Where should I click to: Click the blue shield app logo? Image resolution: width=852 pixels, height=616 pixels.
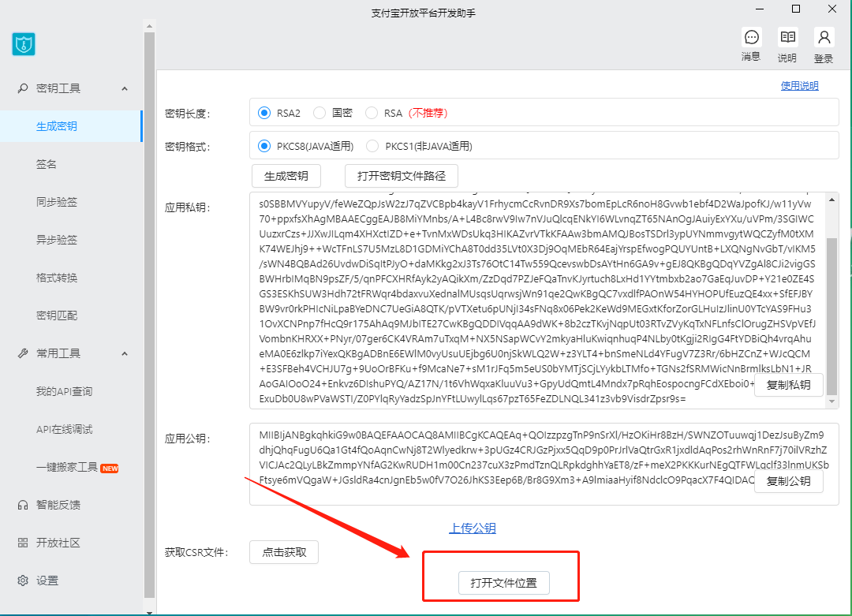tap(24, 43)
